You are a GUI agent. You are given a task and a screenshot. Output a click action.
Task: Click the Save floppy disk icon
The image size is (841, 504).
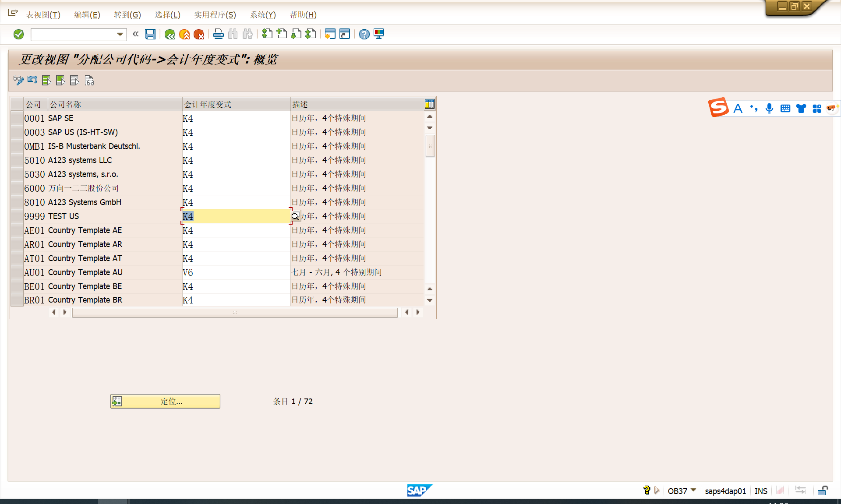coord(150,34)
